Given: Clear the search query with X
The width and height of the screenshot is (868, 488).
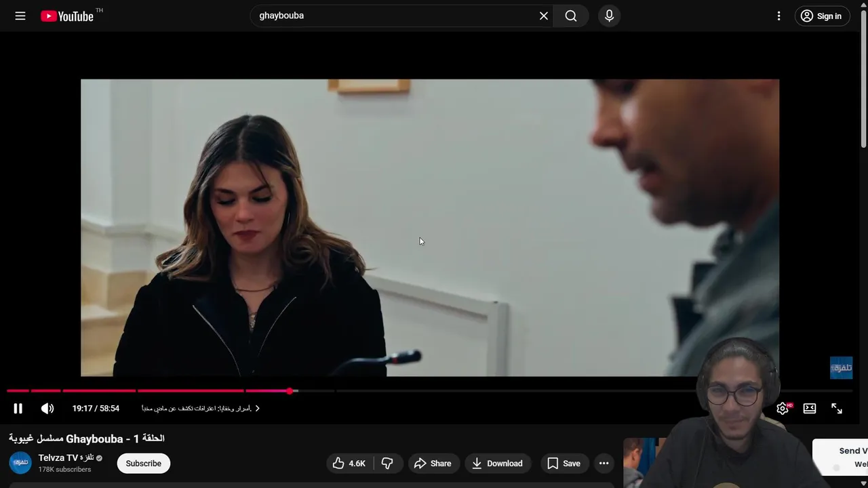Looking at the screenshot, I should [544, 16].
